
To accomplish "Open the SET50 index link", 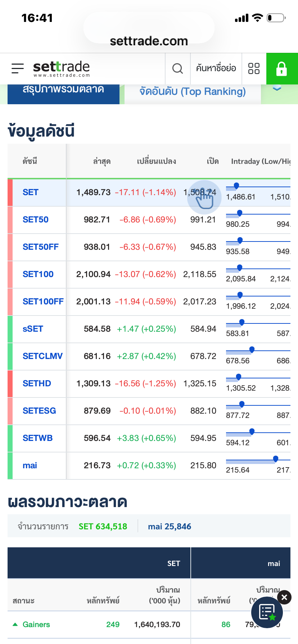I will click(36, 220).
